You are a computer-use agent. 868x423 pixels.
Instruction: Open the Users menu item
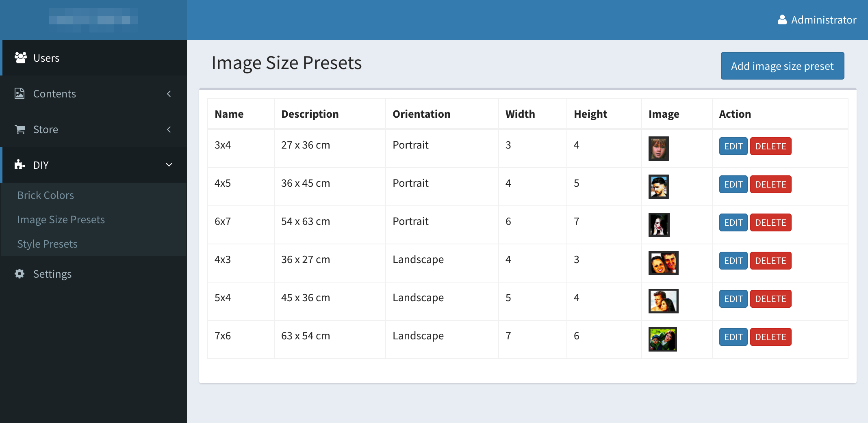pyautogui.click(x=93, y=58)
